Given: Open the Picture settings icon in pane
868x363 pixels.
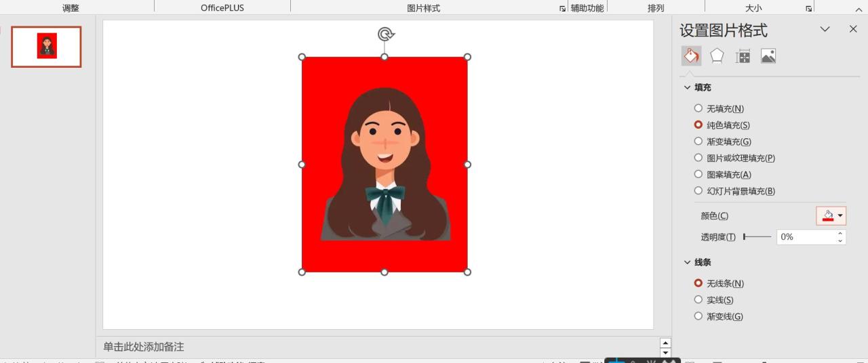Looking at the screenshot, I should [x=768, y=56].
